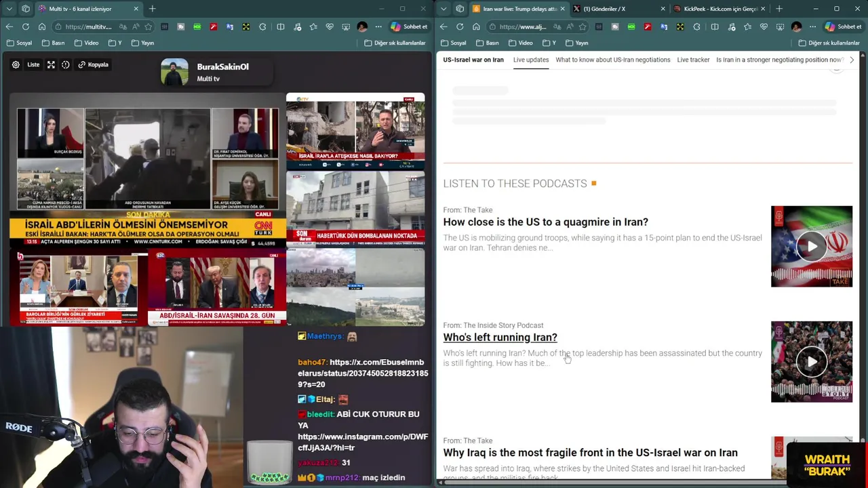Open Basın bookmarks folder in left browser
Viewport: 868px width, 488px height.
(x=53, y=43)
